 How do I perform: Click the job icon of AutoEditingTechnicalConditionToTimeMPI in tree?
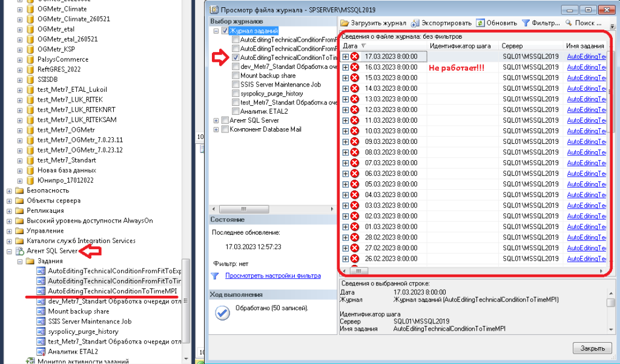tap(41, 291)
